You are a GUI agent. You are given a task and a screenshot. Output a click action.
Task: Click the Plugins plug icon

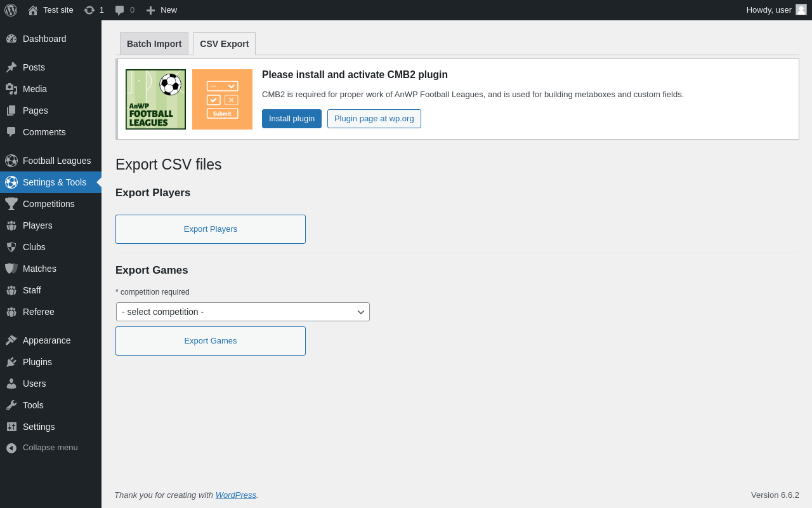coord(11,362)
